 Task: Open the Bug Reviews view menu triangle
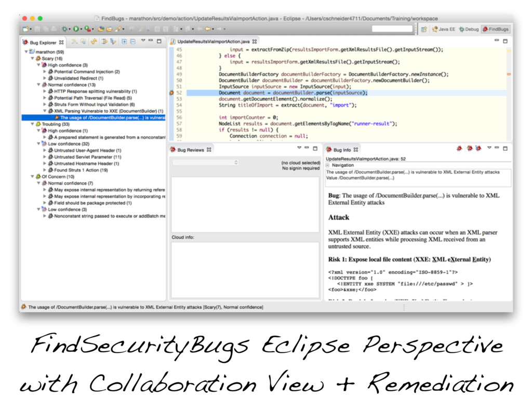299,148
